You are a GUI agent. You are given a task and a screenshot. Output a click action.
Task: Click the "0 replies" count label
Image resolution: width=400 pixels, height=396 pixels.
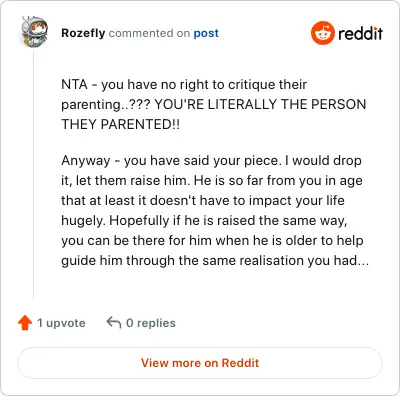click(x=151, y=323)
